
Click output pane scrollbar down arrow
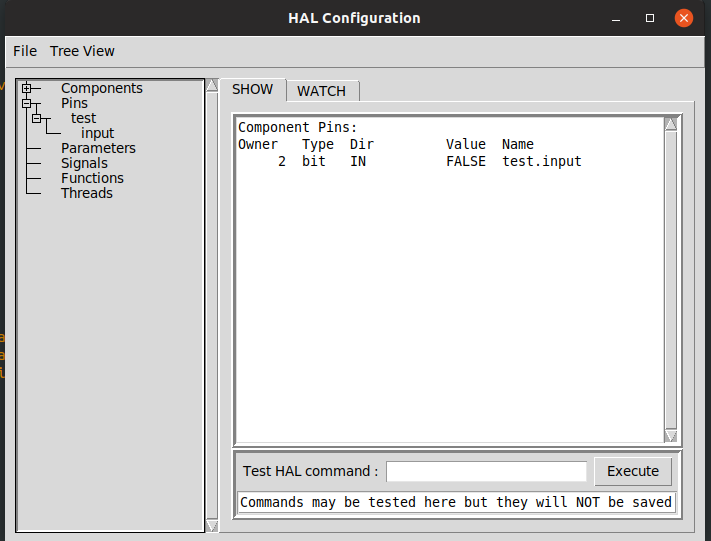[x=671, y=436]
